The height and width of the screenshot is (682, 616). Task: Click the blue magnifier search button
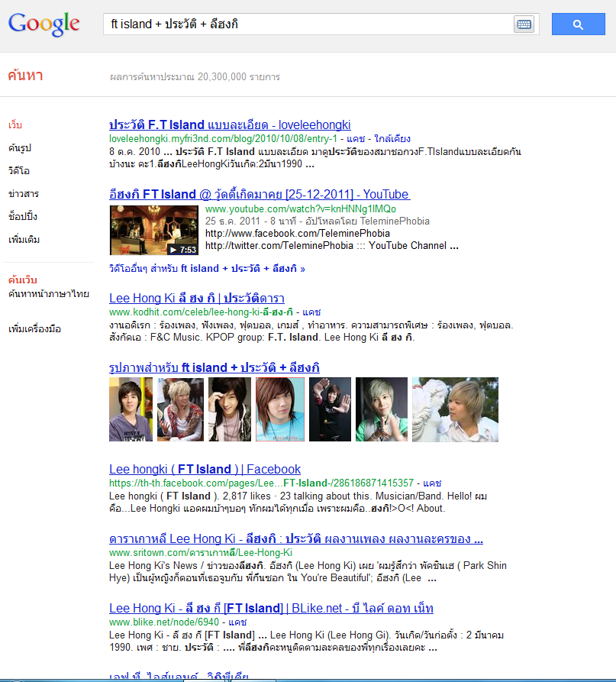pos(578,24)
